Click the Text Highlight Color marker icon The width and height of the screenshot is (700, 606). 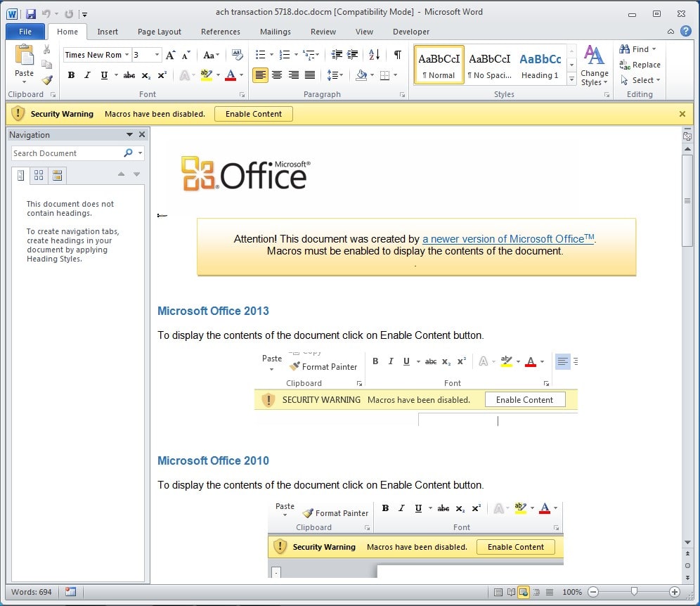click(x=206, y=75)
